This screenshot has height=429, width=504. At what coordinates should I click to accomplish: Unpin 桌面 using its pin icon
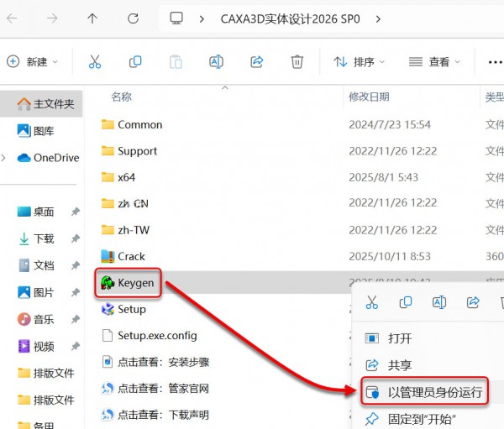pos(76,212)
